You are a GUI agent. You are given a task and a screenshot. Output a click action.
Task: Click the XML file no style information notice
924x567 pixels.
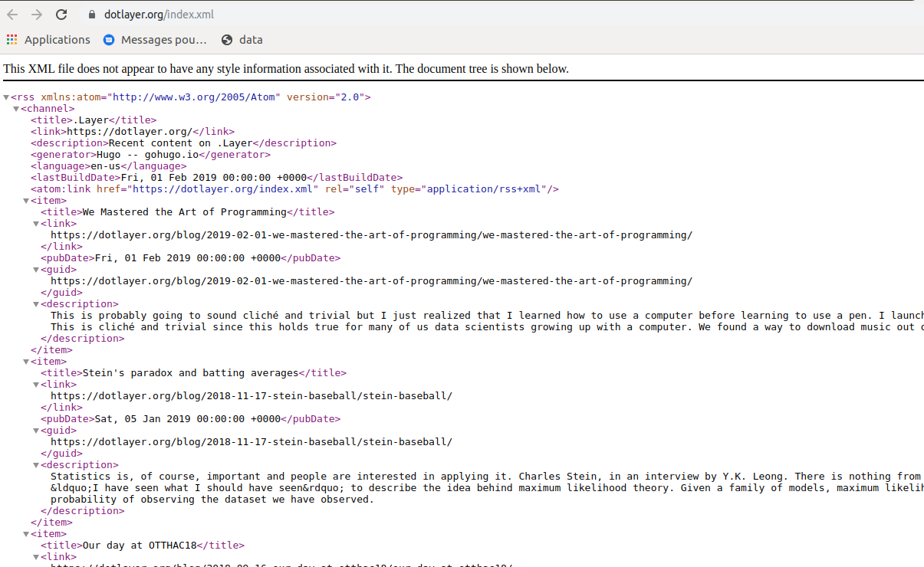286,69
